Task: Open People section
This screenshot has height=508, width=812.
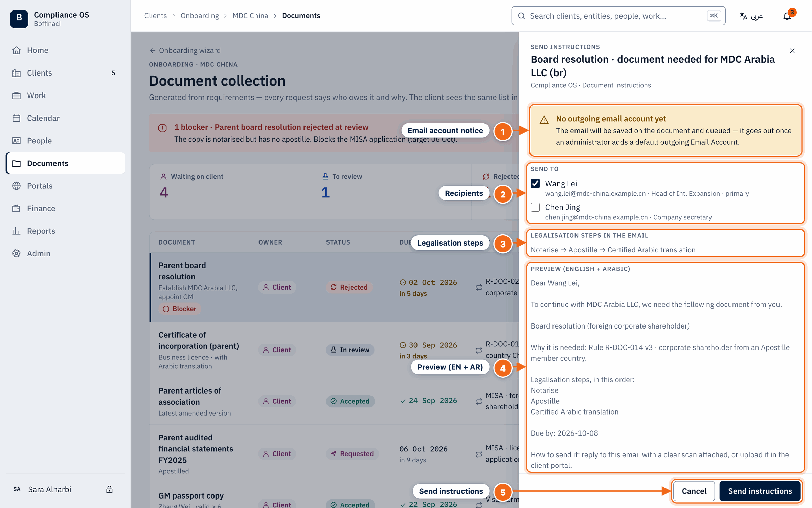Action: [65, 141]
